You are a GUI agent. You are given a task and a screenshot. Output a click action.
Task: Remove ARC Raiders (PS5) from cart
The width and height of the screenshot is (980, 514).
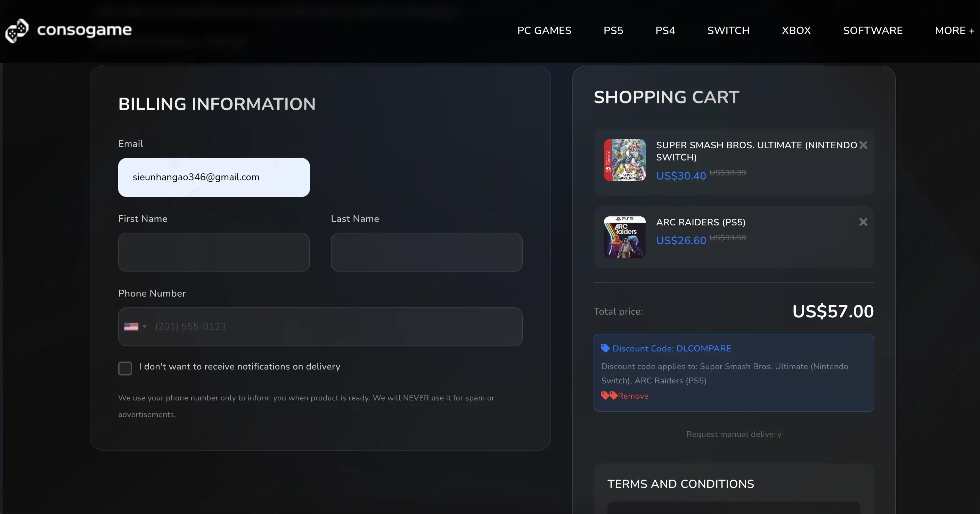(x=863, y=222)
